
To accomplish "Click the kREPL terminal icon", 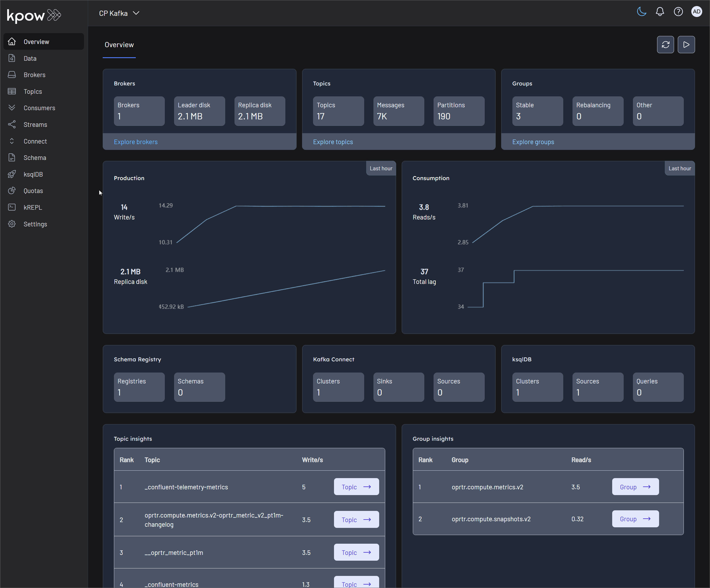I will pos(12,207).
